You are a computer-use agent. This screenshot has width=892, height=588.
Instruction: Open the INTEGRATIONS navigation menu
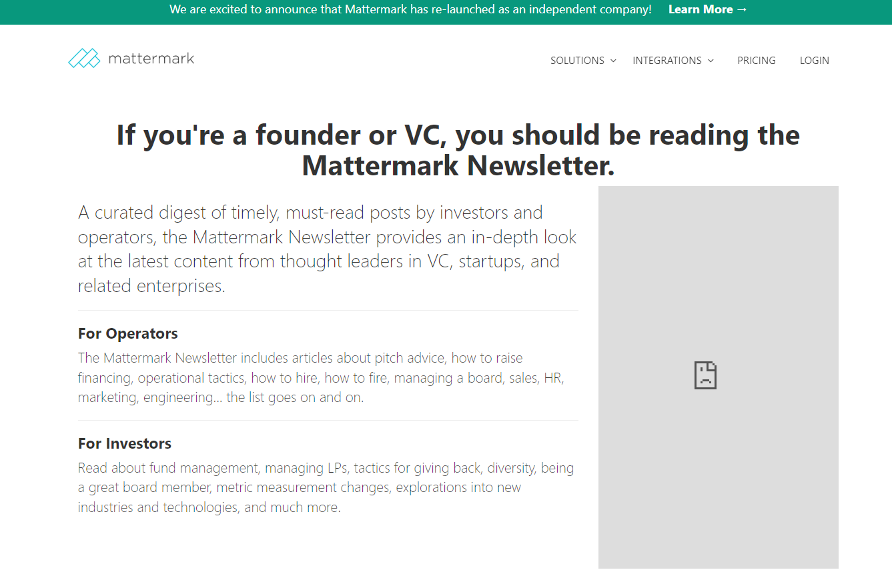(668, 60)
